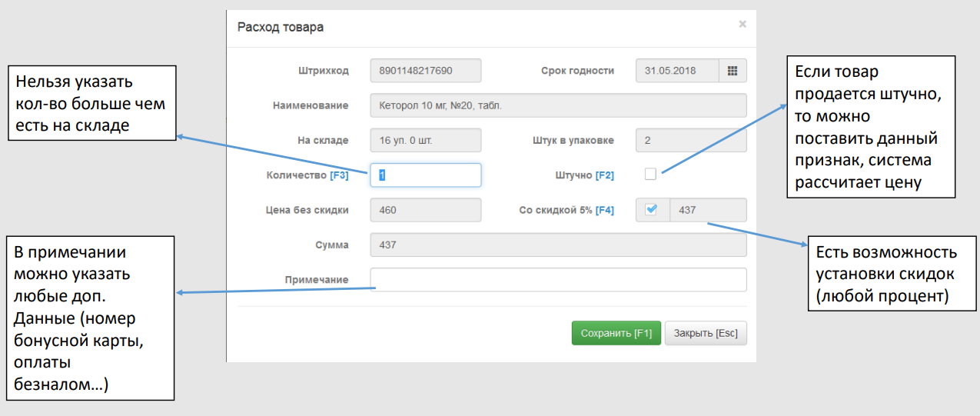
Task: Select the На складе field
Action: point(425,141)
